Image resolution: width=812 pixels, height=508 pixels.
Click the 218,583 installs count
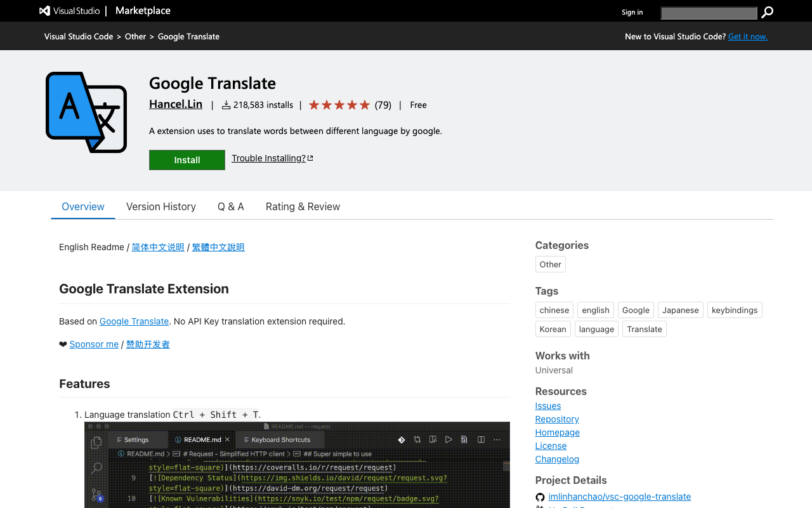263,105
